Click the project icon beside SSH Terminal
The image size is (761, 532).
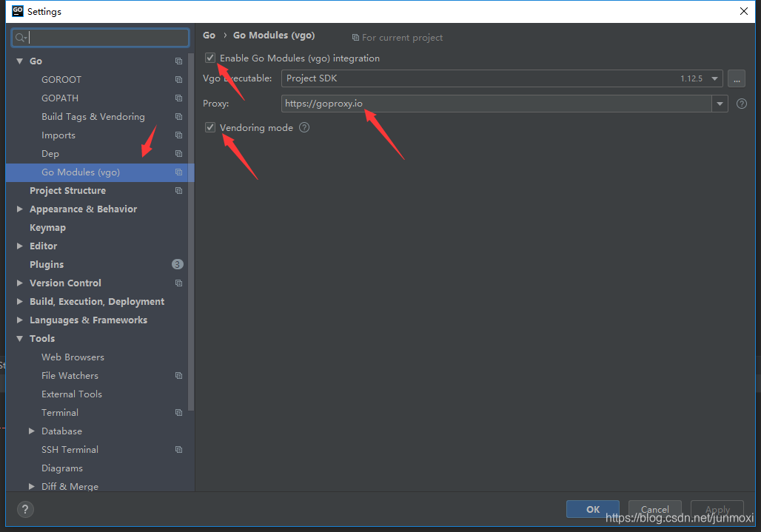pos(178,450)
